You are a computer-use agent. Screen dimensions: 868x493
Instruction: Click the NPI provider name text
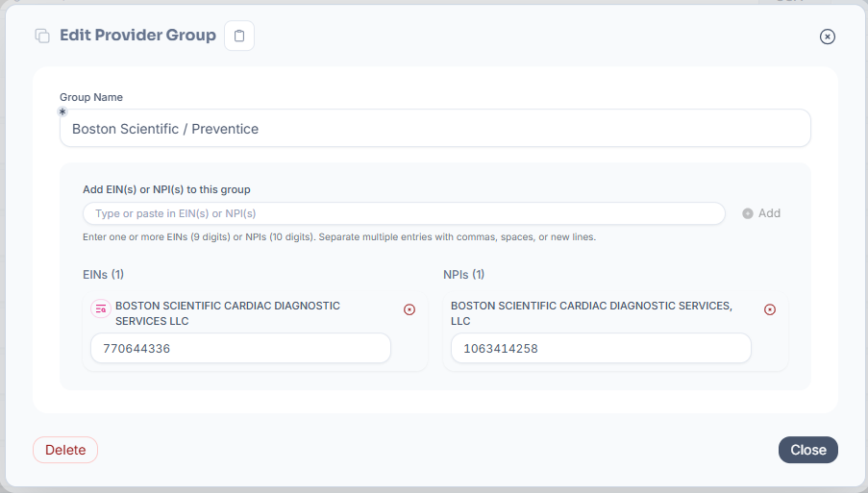tap(591, 313)
